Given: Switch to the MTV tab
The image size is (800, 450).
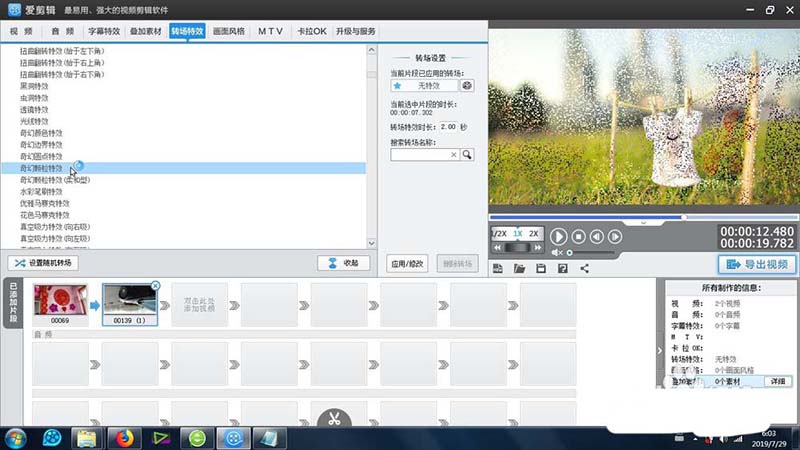Looking at the screenshot, I should click(x=270, y=31).
